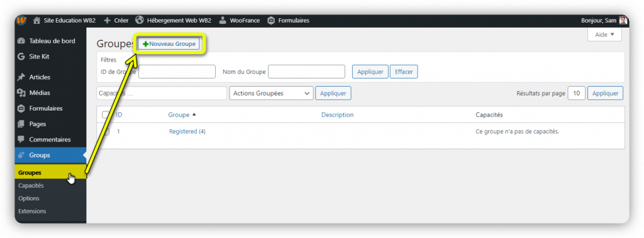The width and height of the screenshot is (644, 238).
Task: Click the sidebar Formulaires icon
Action: 21,109
